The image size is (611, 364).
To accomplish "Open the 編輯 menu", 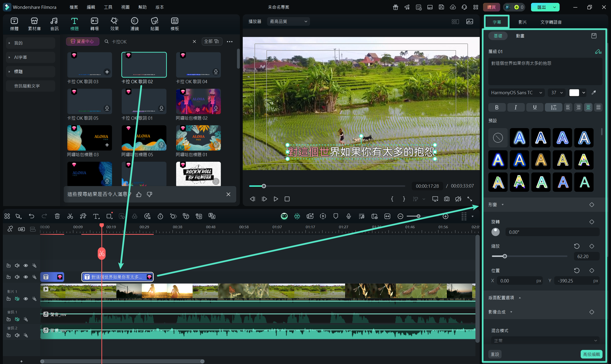I will pos(91,7).
